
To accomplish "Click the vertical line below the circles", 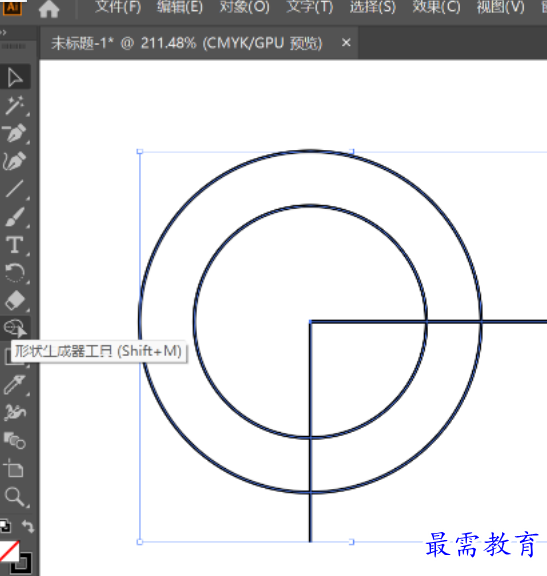I will 310,518.
